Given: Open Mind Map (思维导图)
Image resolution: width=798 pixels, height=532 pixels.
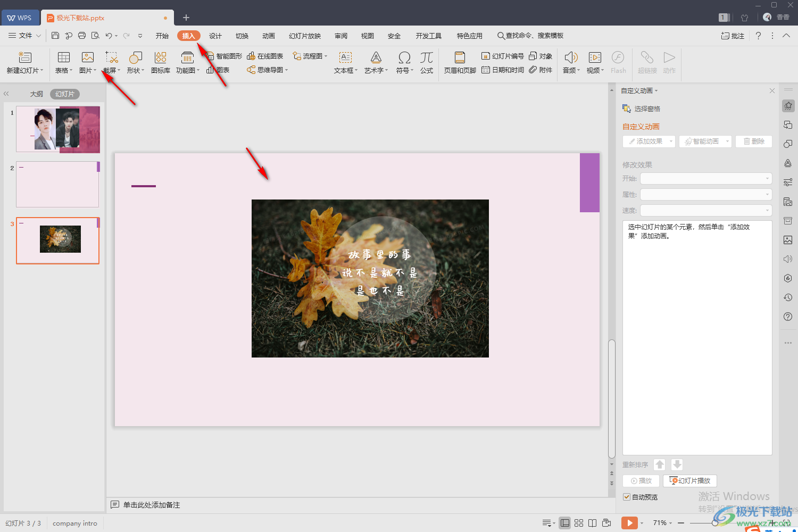Looking at the screenshot, I should 267,70.
